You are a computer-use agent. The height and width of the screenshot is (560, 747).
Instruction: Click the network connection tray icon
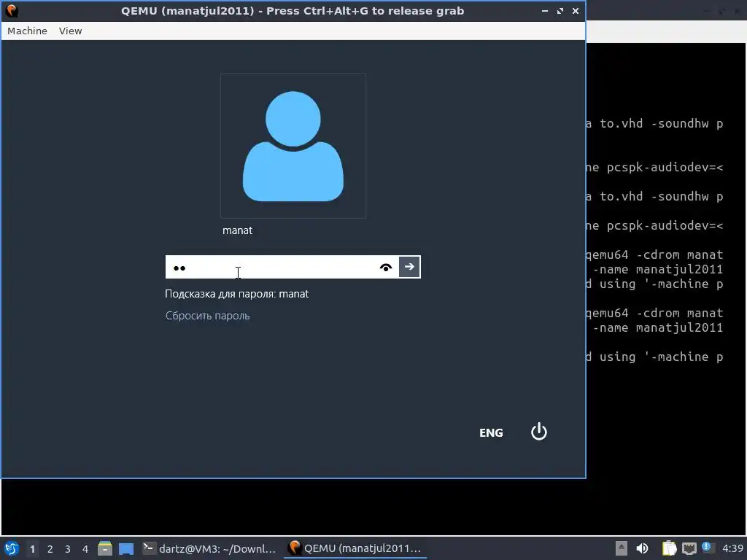(689, 548)
